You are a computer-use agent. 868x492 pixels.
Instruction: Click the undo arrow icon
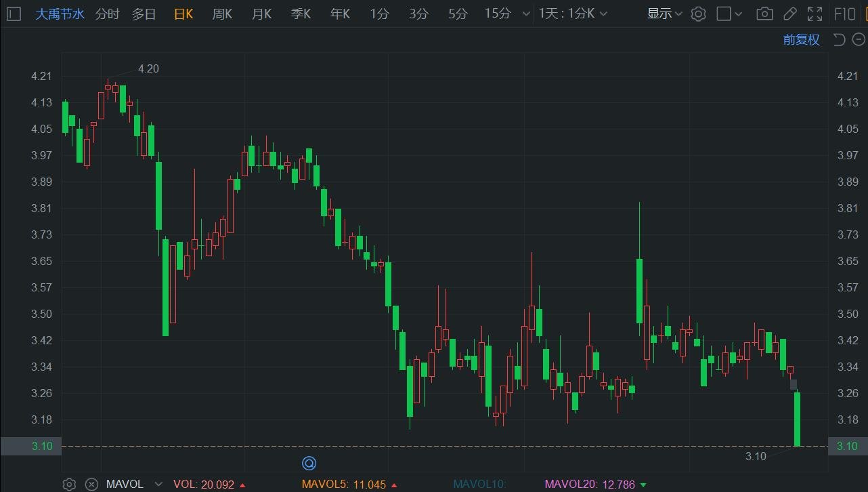[839, 39]
